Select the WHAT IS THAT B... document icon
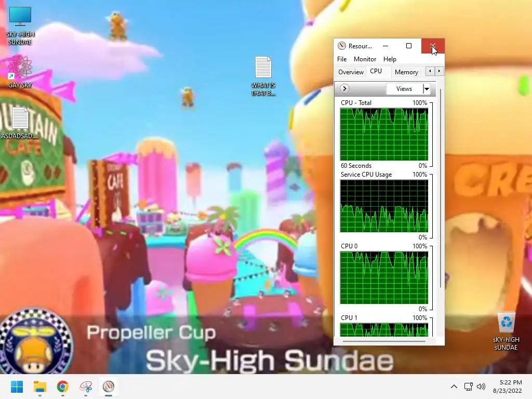This screenshot has width=532, height=399. click(263, 76)
